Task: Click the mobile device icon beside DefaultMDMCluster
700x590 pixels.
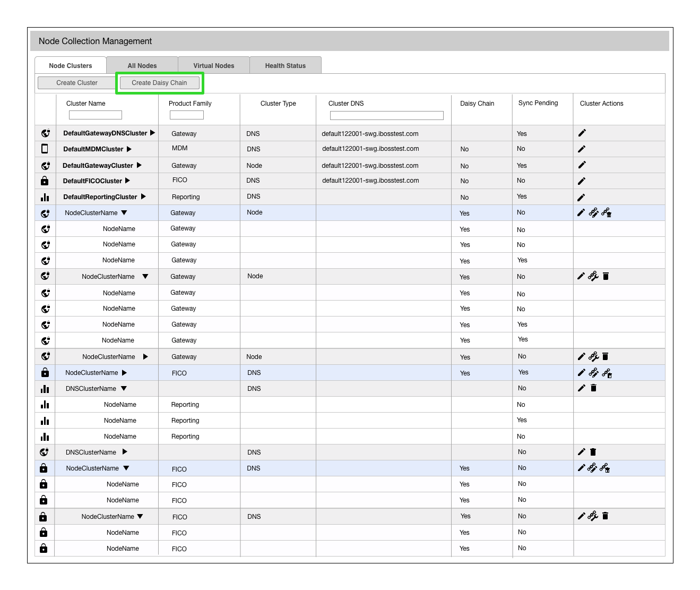Action: tap(45, 149)
